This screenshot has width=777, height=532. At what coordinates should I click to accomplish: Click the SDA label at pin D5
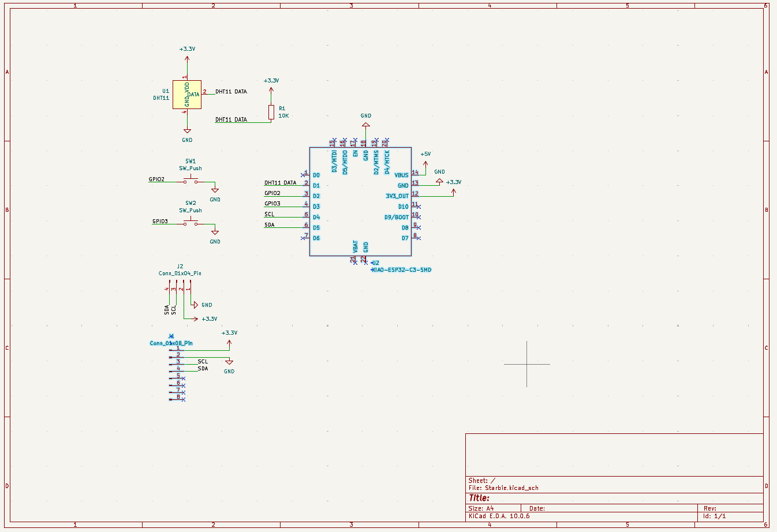(x=270, y=225)
